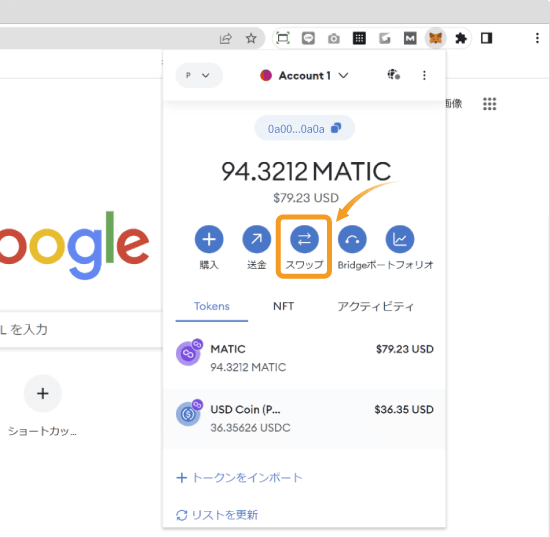Click the connected sites globe icon
This screenshot has width=550, height=538.
click(394, 75)
